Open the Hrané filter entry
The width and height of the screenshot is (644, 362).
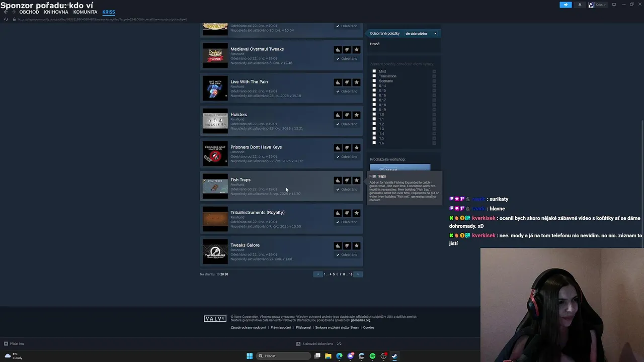coord(375,44)
